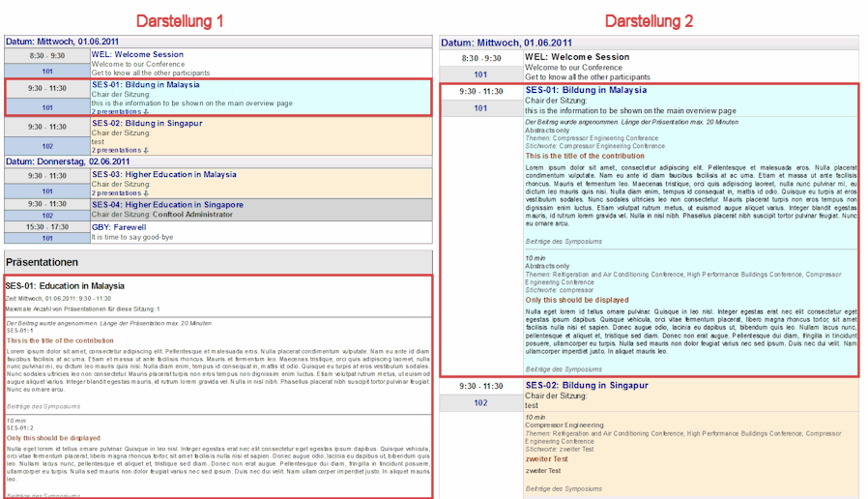Click the Präsentationen section heading
The height and width of the screenshot is (499, 868).
tap(43, 262)
